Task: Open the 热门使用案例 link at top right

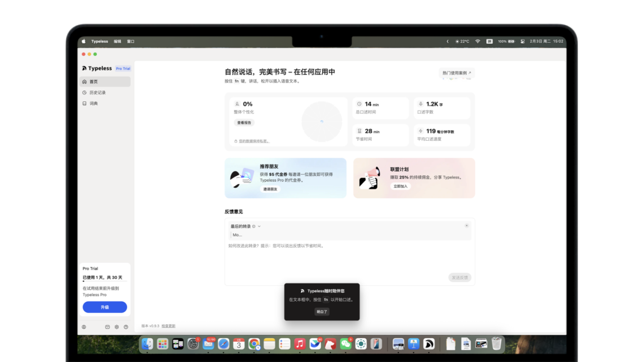Action: click(x=457, y=73)
